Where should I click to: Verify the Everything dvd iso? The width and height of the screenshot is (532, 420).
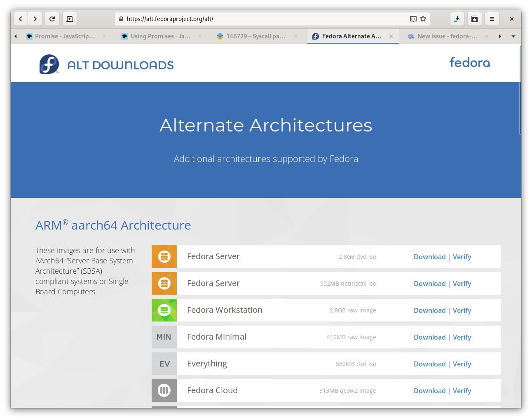point(462,364)
